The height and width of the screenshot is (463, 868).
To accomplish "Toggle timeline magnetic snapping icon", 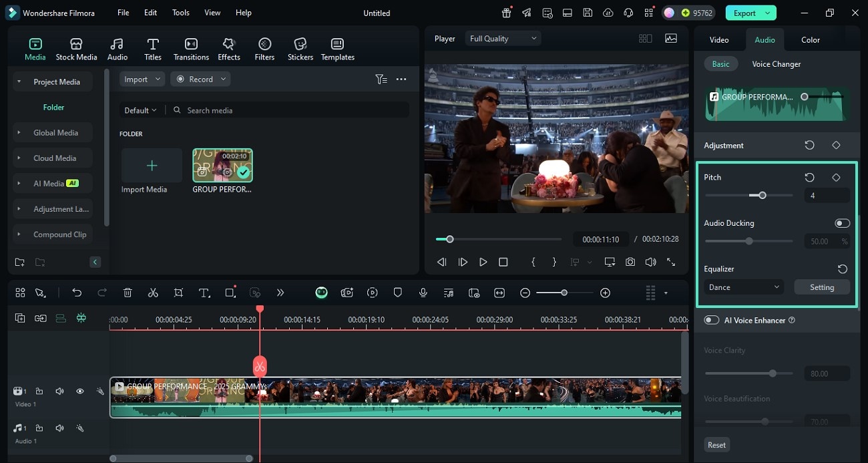I will click(x=81, y=318).
